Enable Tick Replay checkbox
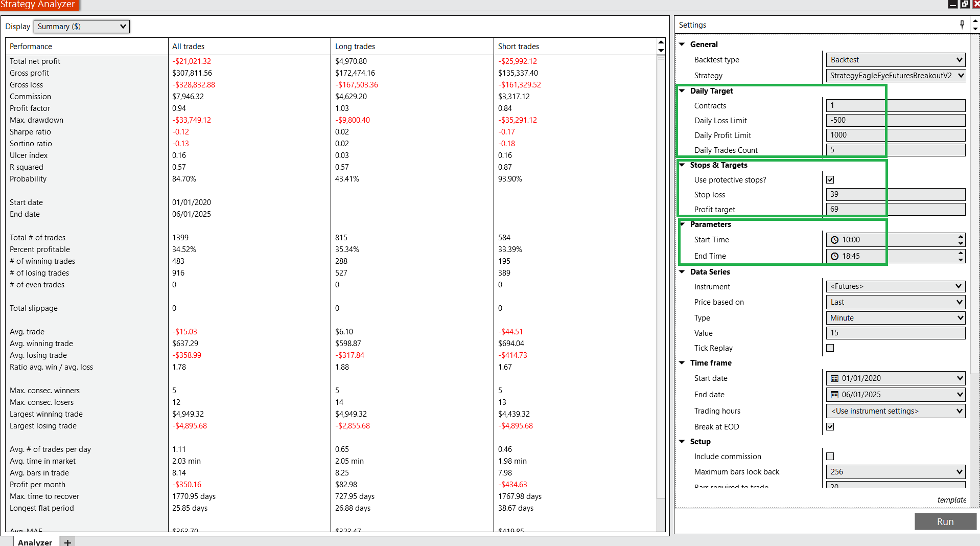This screenshot has width=980, height=546. click(x=830, y=348)
